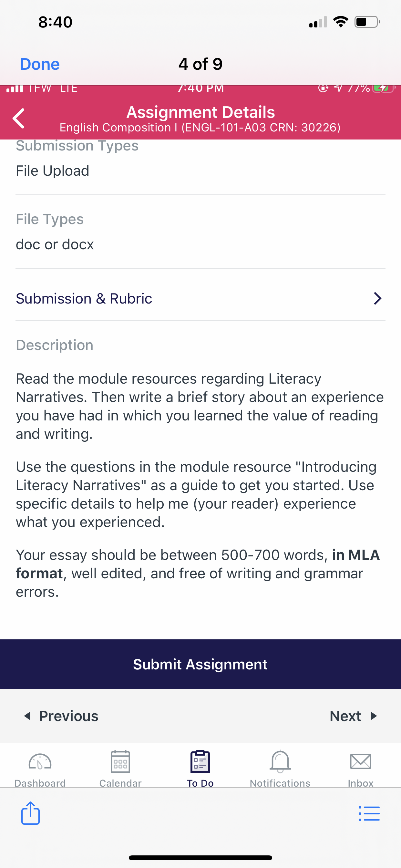This screenshot has height=868, width=401.
Task: Tap the share icon at bottom left
Action: [30, 813]
